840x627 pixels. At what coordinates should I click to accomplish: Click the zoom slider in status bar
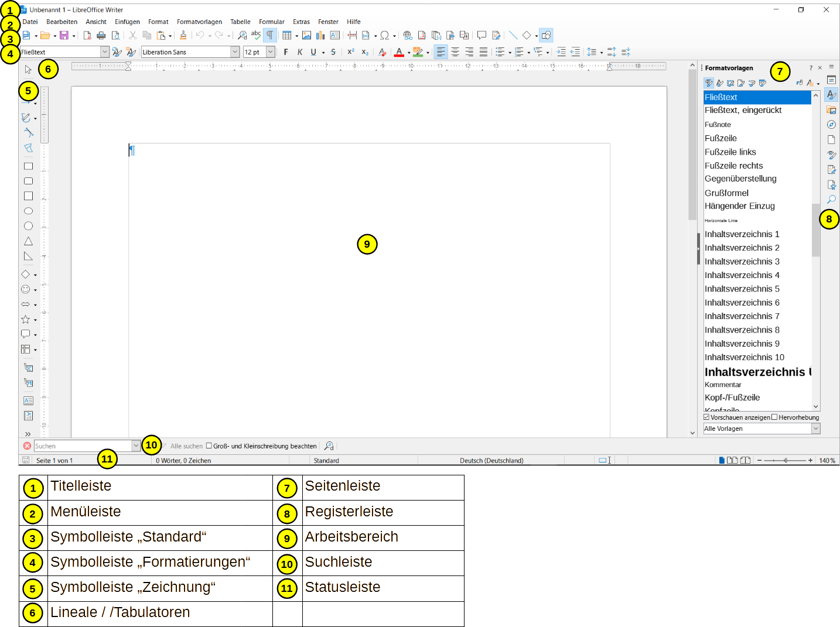785,461
